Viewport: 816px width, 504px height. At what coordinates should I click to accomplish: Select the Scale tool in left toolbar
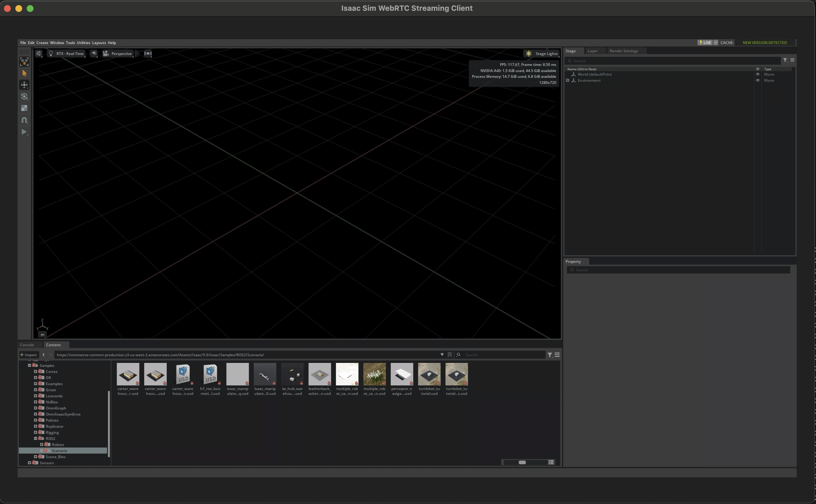24,108
